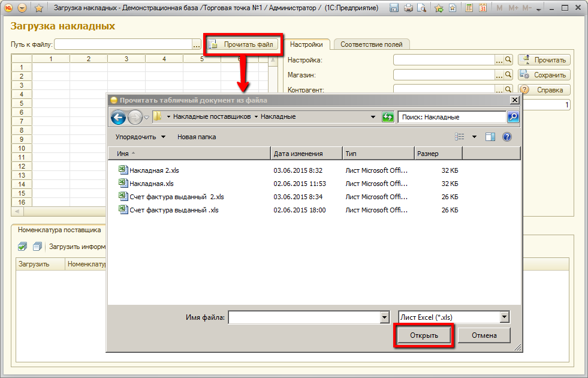Toggle the preview pane icon in dialog
This screenshot has width=588, height=378.
coord(490,137)
